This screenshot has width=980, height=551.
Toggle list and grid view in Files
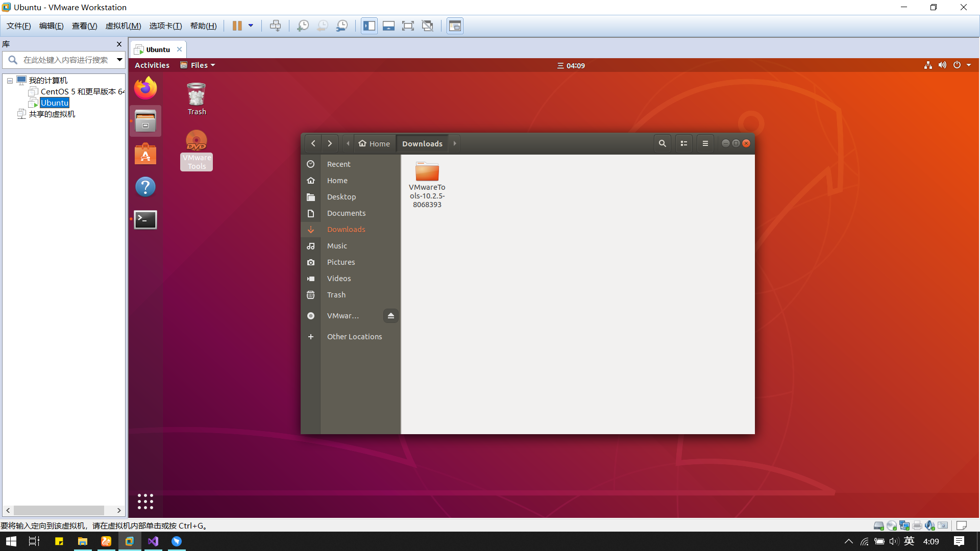(x=684, y=144)
